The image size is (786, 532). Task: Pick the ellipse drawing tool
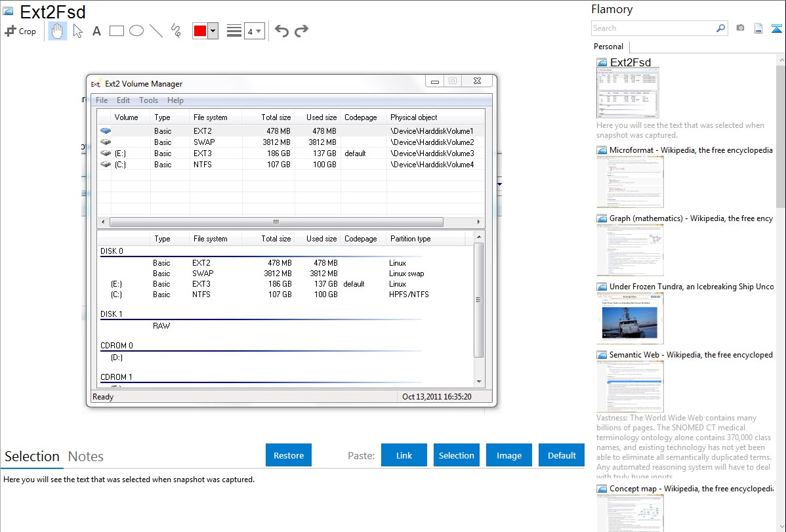point(136,31)
